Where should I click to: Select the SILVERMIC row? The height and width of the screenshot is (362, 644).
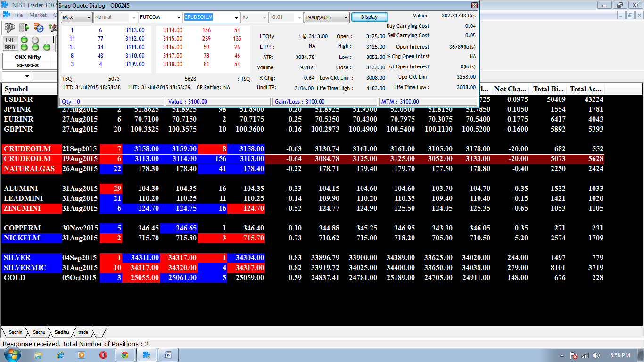[x=303, y=268]
